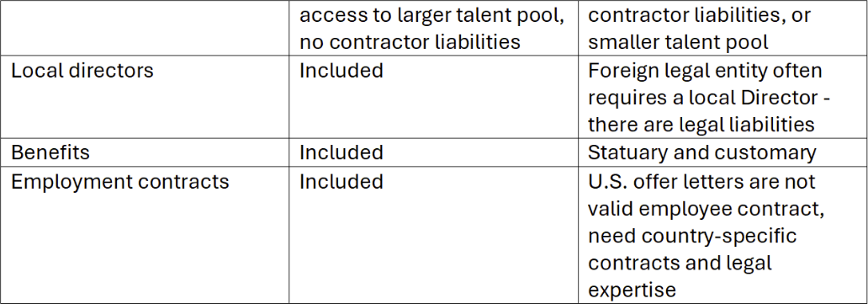Screen dimensions: 868x304
Task: Click "U.S. offer letters are not" line
Action: point(702,182)
